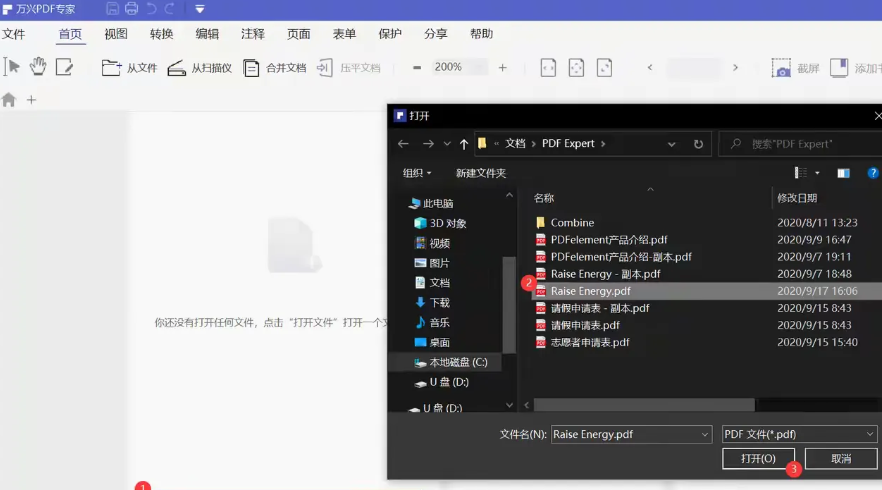Sort by 修改日期 column header
Viewport: 882px width, 490px height.
click(797, 198)
